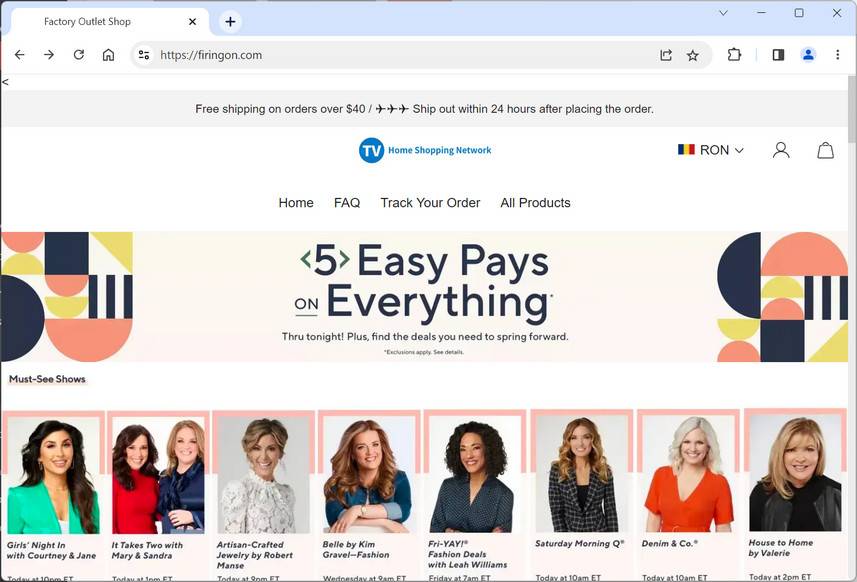This screenshot has height=582, width=857.
Task: Open the Chrome profile avatar
Action: pyautogui.click(x=808, y=55)
